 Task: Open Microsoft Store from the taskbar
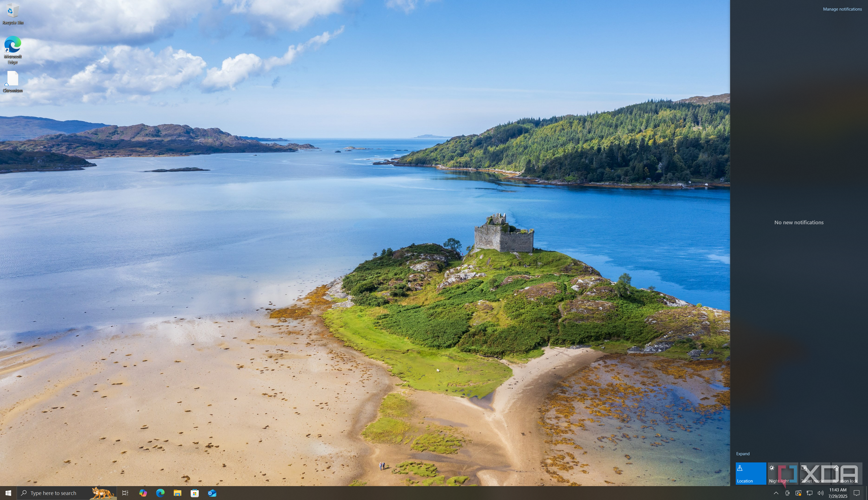tap(194, 493)
